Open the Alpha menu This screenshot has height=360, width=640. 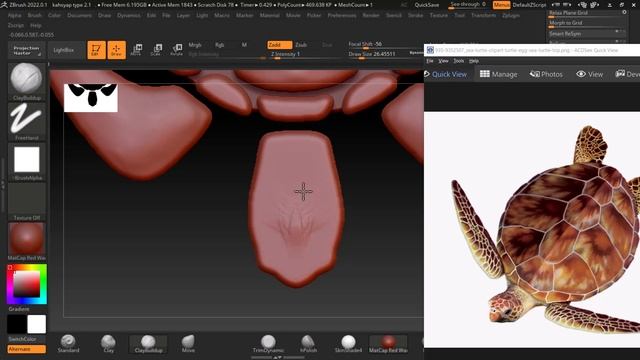(x=15, y=15)
